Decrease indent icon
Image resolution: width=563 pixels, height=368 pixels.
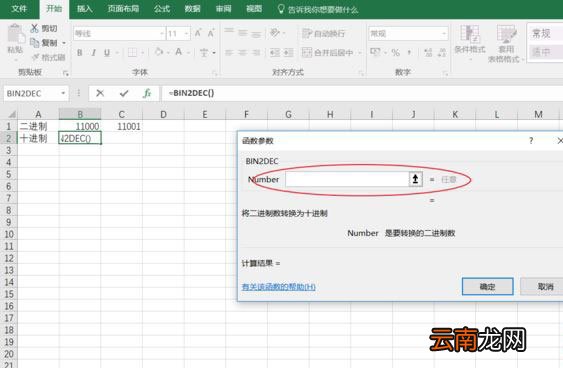(x=275, y=53)
